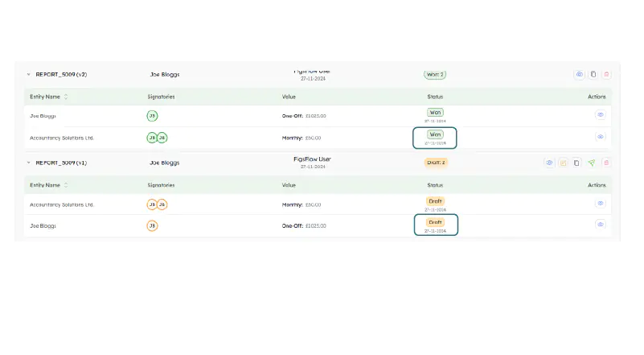Click the 'Won: 2' status badge

[435, 74]
